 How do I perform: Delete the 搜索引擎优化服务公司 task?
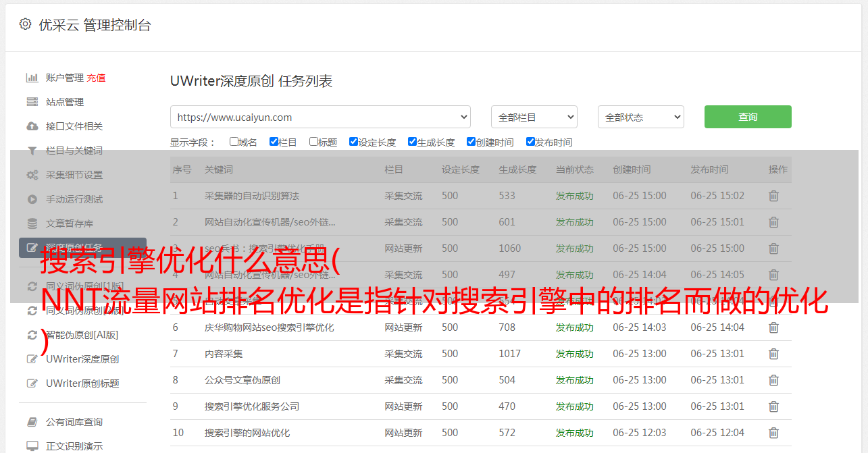pyautogui.click(x=774, y=406)
